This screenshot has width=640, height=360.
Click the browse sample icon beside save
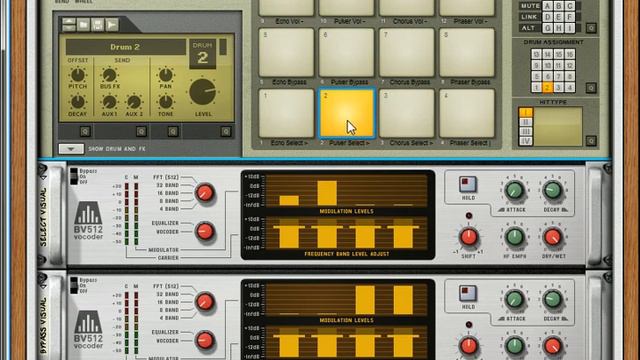coord(112,25)
